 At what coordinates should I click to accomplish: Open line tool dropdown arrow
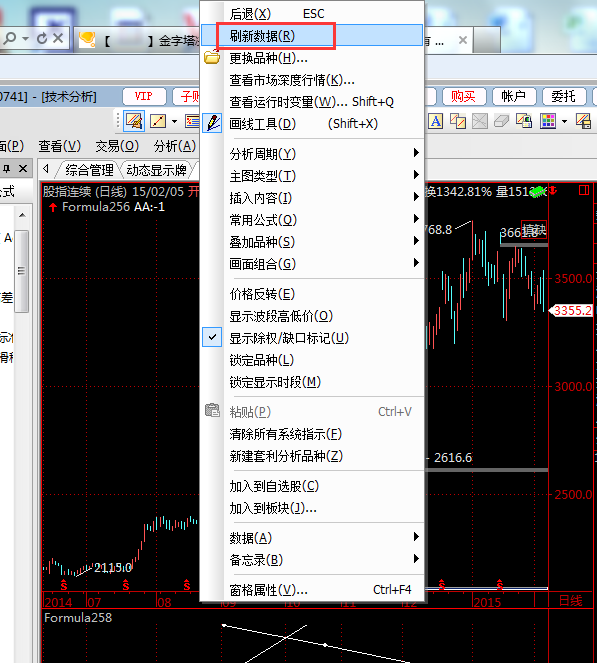click(x=174, y=122)
